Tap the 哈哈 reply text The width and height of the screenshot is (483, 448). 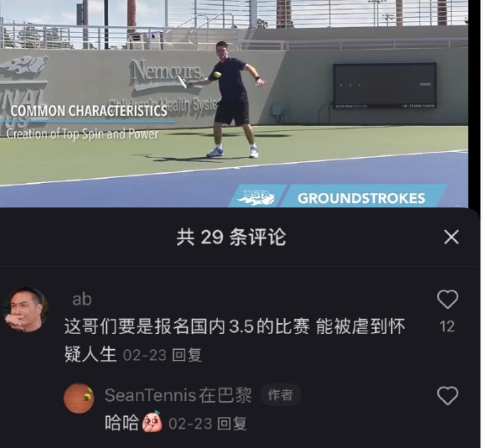click(122, 423)
